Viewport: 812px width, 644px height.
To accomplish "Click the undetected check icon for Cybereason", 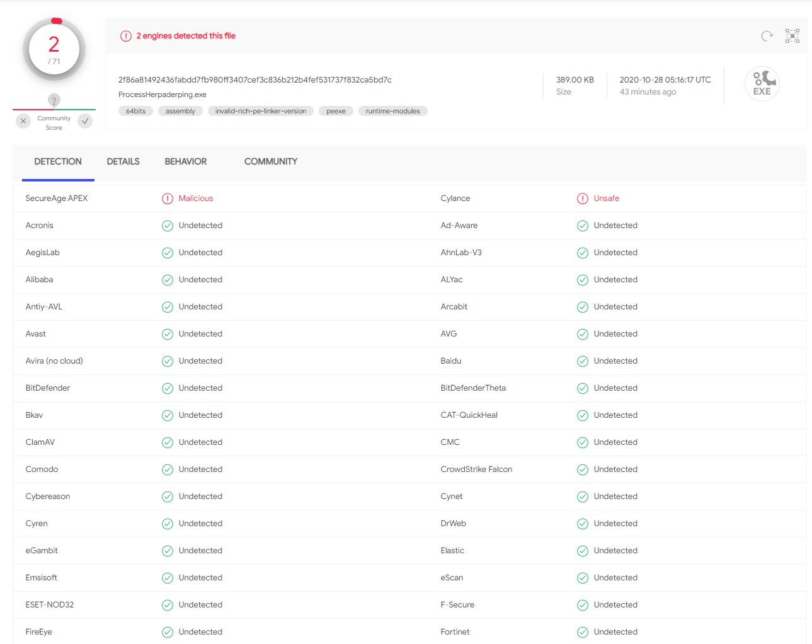I will (x=168, y=497).
